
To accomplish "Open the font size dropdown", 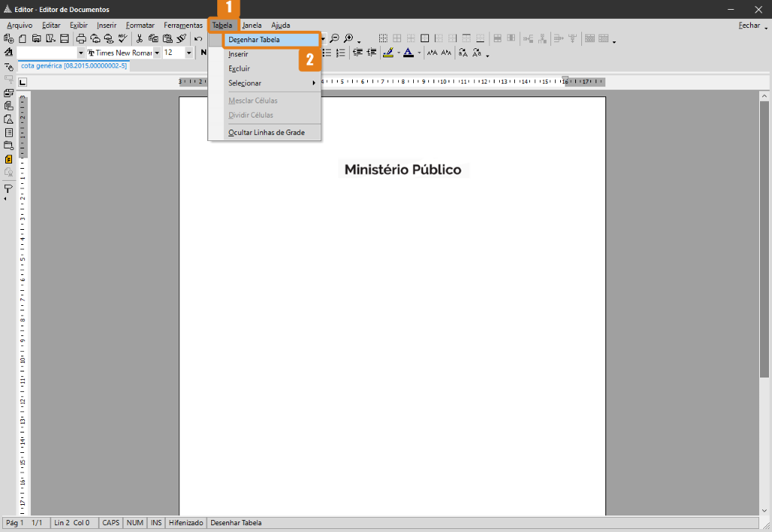I will (x=188, y=53).
